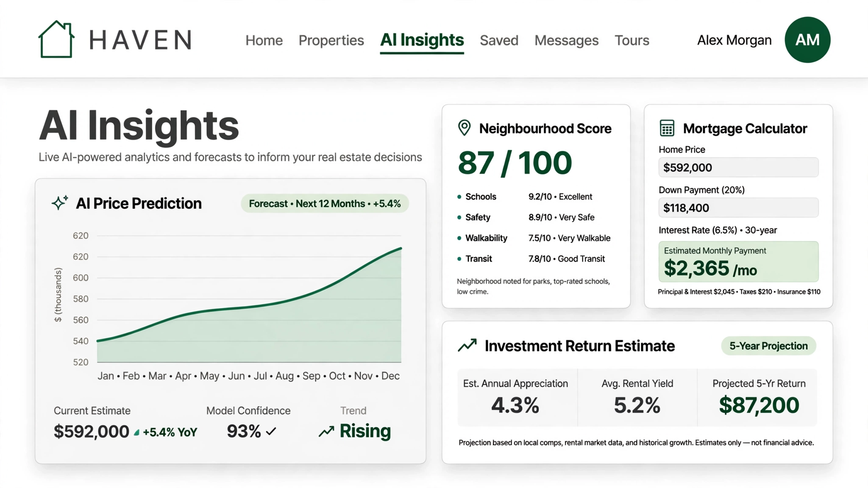Click the map pin icon by Neighbourhood Score
This screenshot has width=868, height=488.
[x=465, y=128]
